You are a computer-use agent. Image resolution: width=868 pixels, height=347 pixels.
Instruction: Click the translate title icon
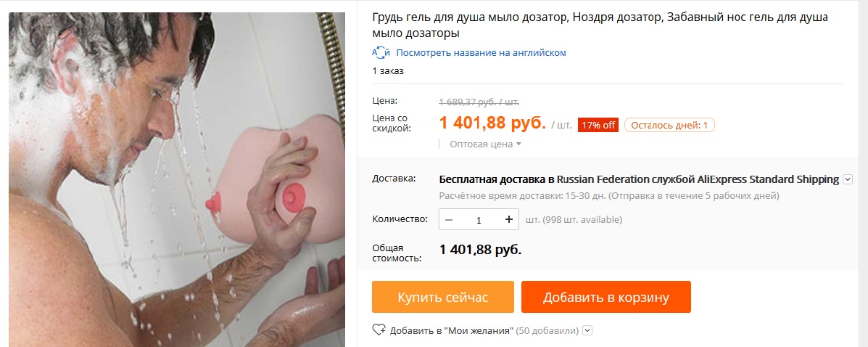coord(381,53)
